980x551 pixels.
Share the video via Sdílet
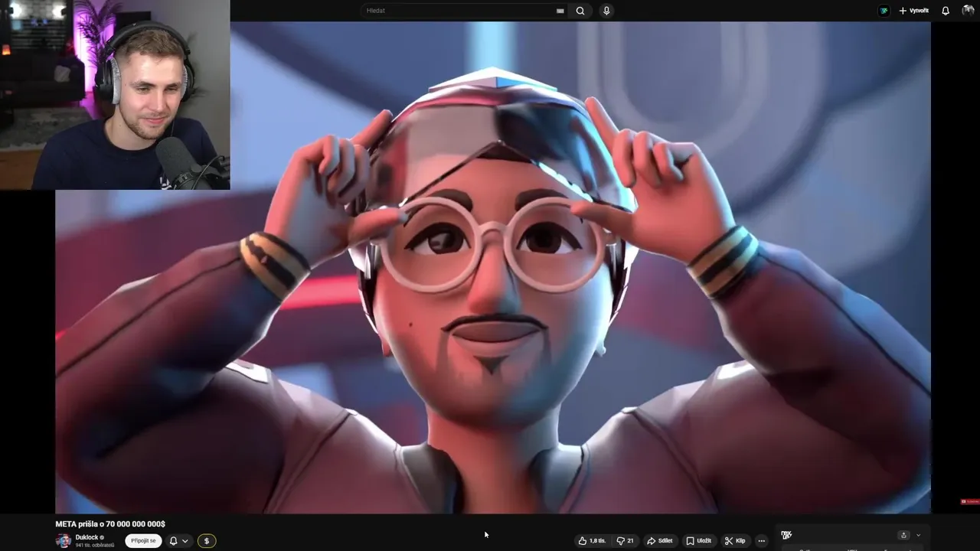[x=659, y=541]
